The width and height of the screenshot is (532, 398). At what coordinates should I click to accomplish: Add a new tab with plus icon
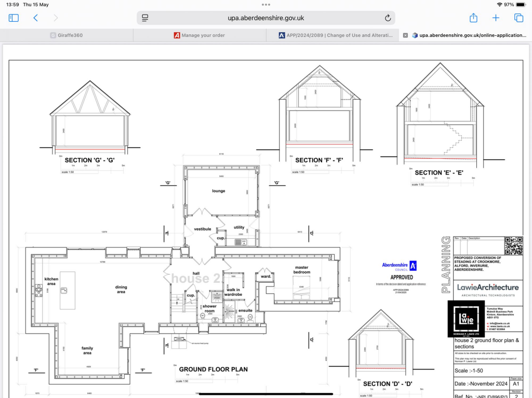[x=496, y=18]
